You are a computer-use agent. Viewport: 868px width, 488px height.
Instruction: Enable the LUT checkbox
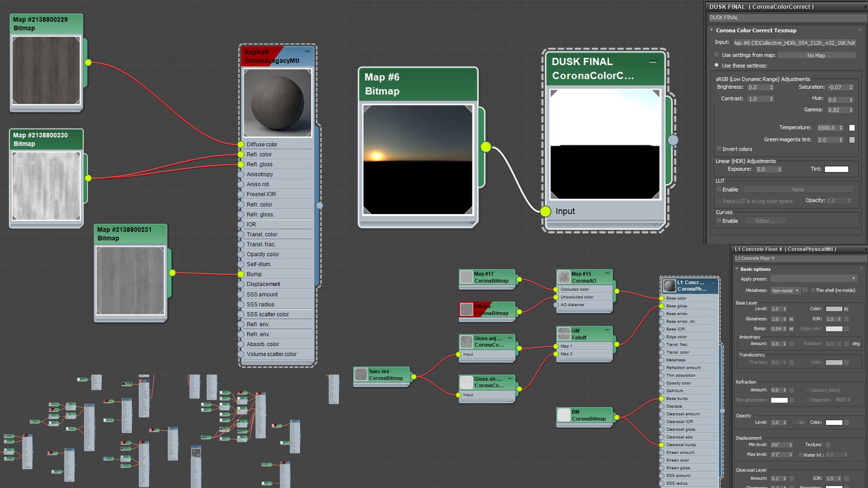719,189
